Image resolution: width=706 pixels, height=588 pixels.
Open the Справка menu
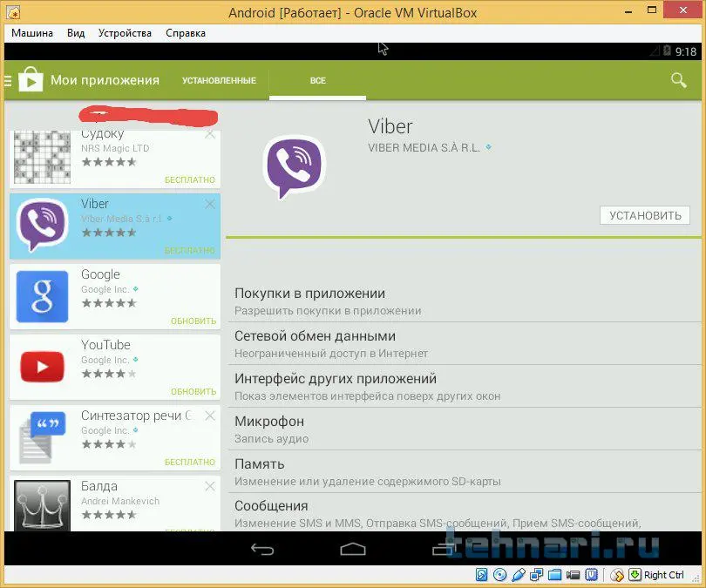tap(186, 33)
